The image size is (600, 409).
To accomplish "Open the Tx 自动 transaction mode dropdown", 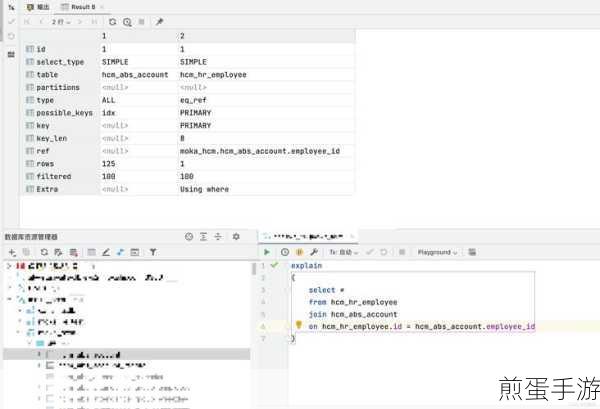I will (344, 252).
